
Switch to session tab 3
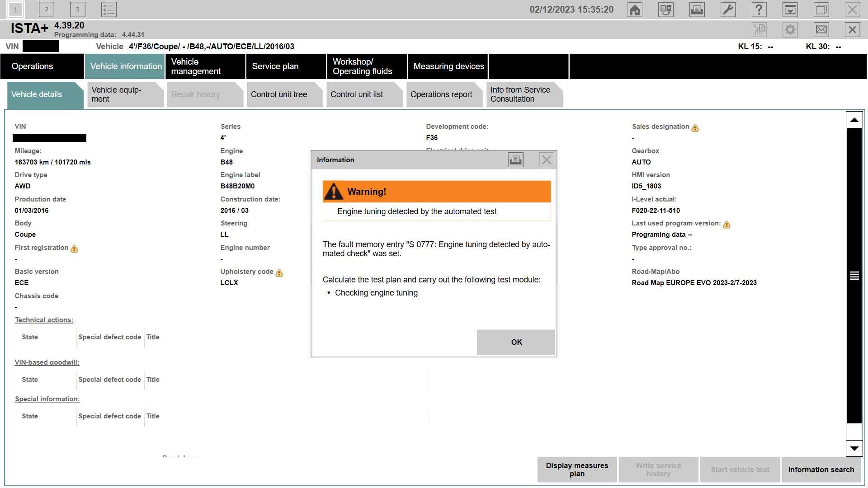point(77,9)
